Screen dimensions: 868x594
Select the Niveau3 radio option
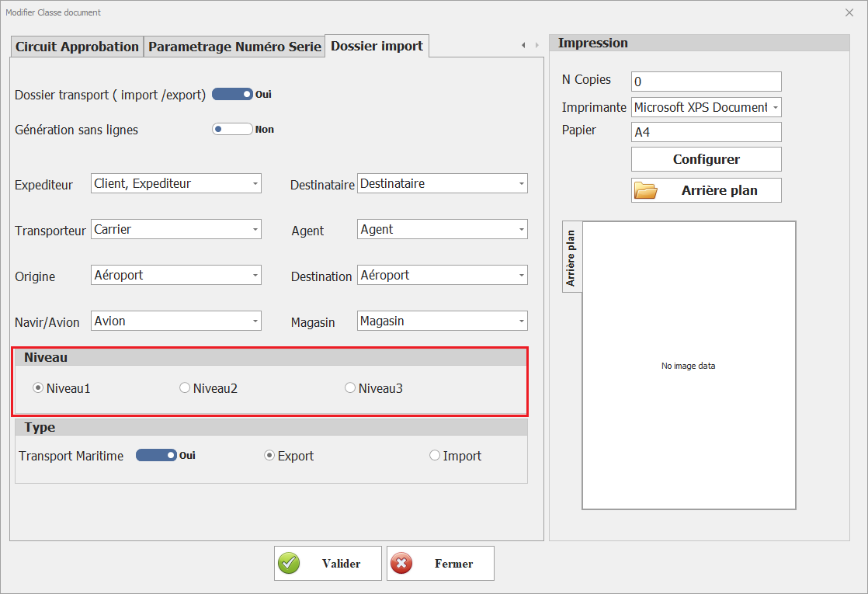pos(350,388)
